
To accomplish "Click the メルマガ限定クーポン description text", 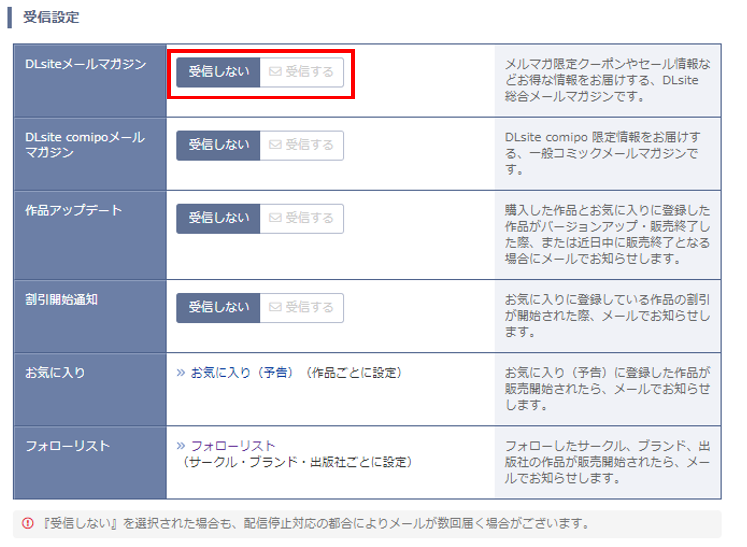I will coord(607,80).
